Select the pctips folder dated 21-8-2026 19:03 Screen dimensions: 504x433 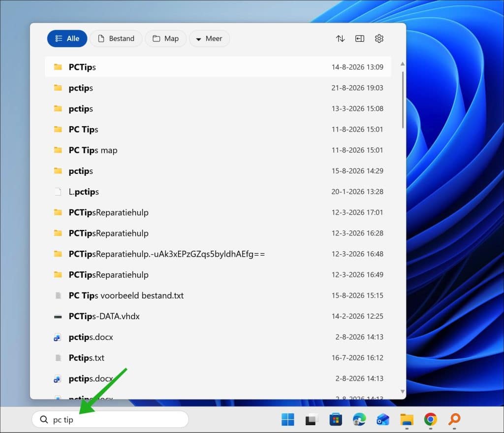[218, 88]
